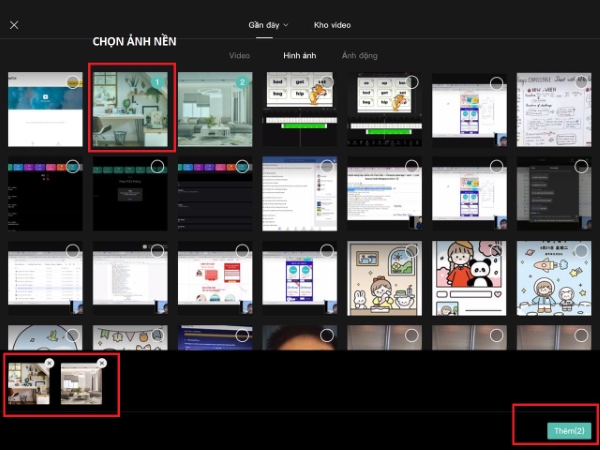Screen dimensions: 600x450
Task: Open the second thumbnail in bottom selection tray
Action: point(83,383)
